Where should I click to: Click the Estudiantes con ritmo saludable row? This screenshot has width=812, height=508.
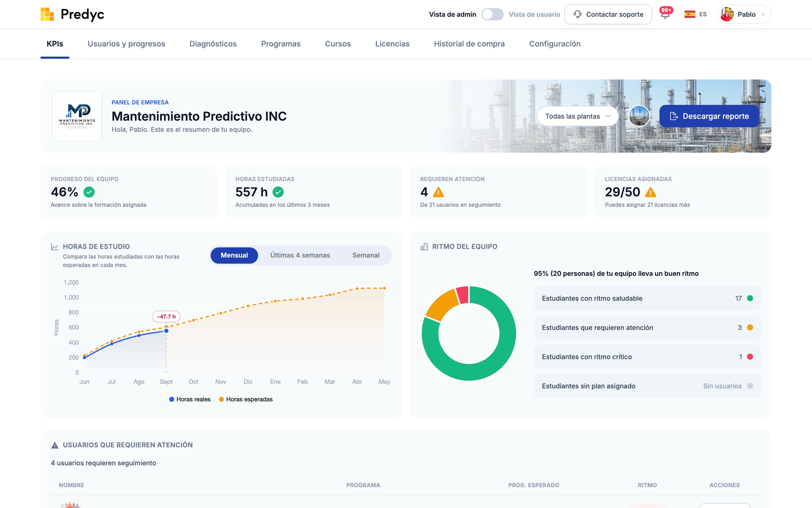coord(647,298)
